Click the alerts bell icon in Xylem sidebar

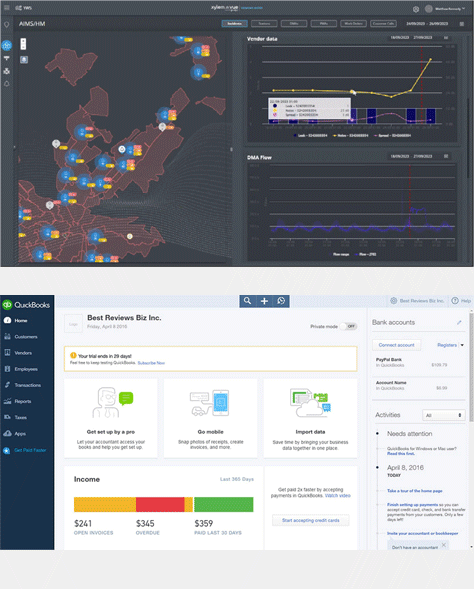click(7, 84)
